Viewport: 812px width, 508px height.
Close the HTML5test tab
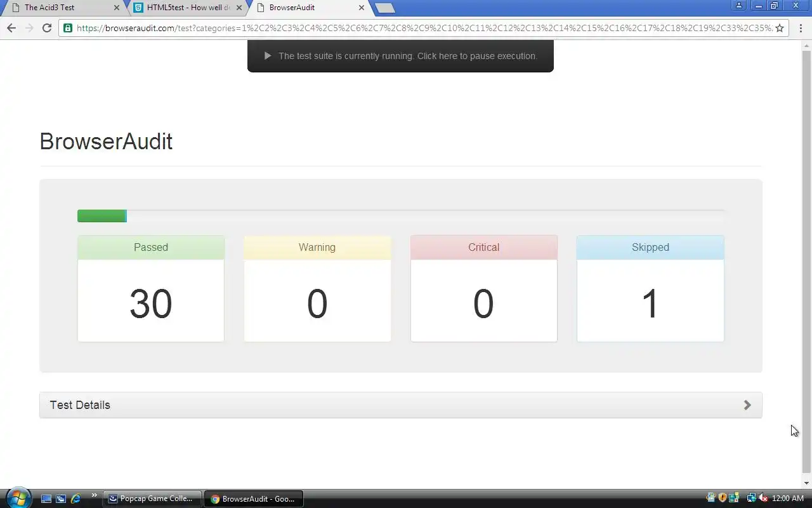point(239,8)
